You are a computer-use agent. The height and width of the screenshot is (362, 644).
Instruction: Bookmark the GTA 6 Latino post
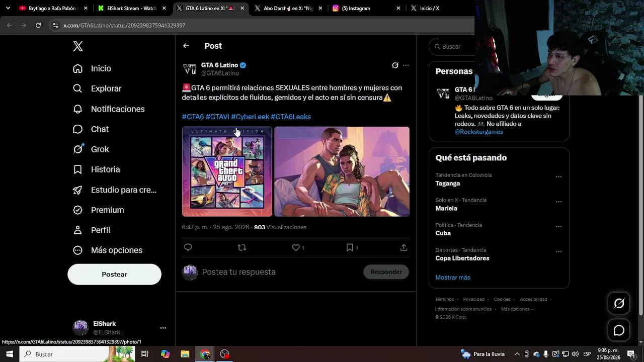(350, 247)
